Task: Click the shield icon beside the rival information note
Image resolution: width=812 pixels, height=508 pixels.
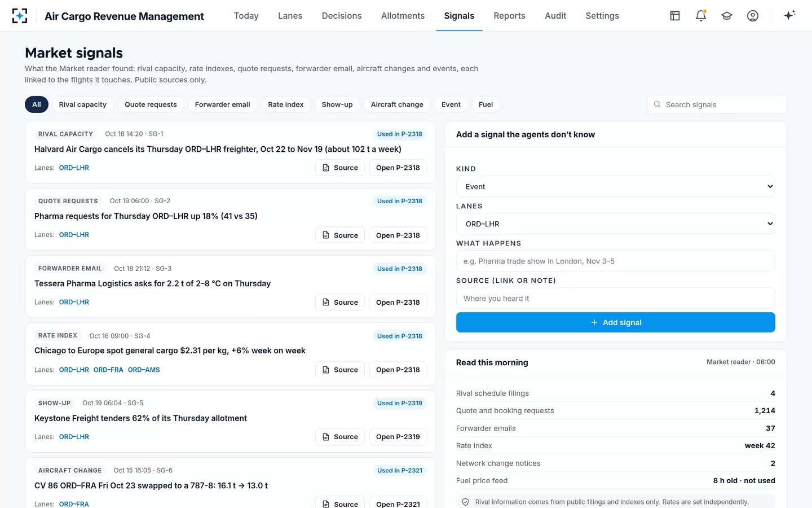Action: [466, 502]
